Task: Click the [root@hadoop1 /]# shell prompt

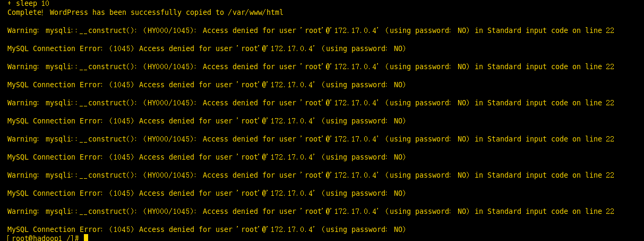Action: click(x=44, y=238)
